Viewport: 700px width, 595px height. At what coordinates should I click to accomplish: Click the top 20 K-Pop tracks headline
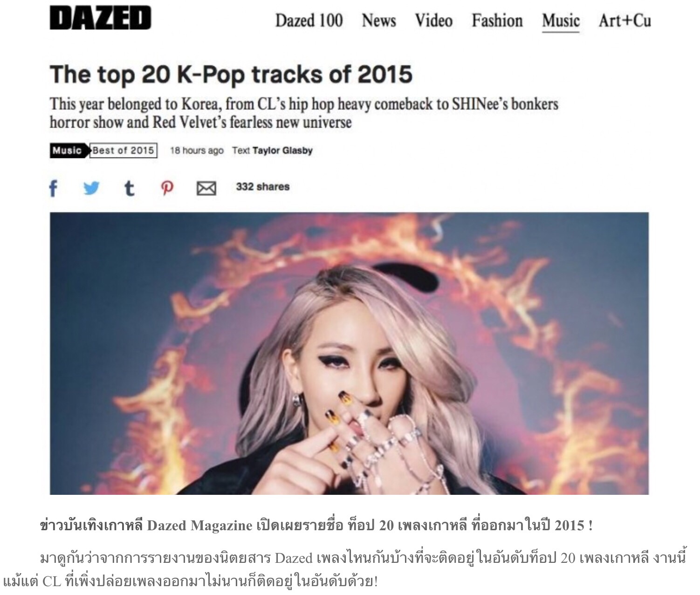tap(231, 75)
